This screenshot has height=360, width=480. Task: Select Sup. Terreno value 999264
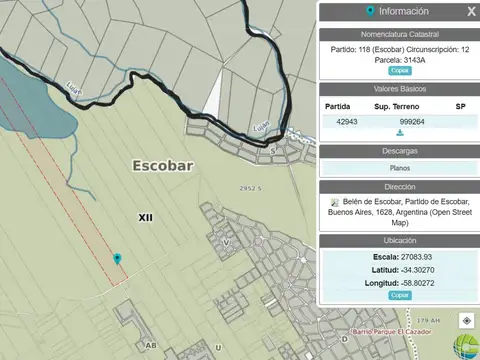[412, 122]
